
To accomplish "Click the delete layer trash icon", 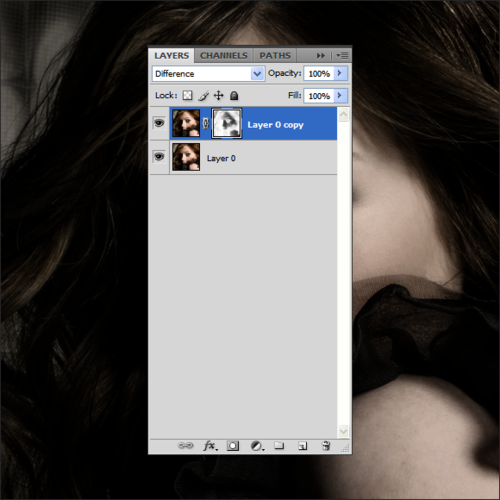I will click(326, 446).
